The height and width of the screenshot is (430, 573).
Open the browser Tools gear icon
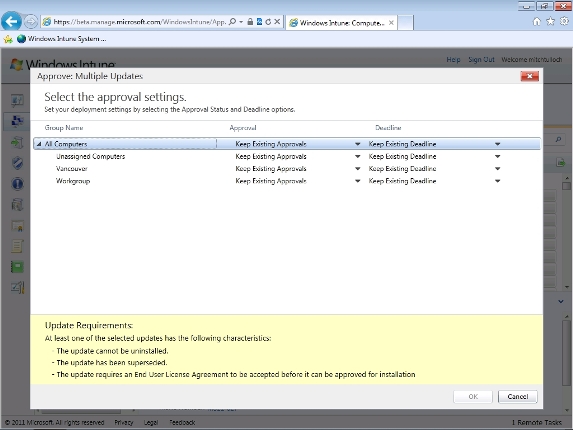(564, 22)
